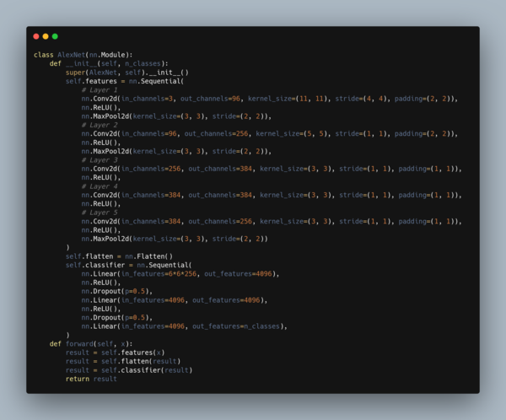Viewport: 506px width, 420px height.
Task: Click the class AlexNet definition line
Action: tap(83, 55)
